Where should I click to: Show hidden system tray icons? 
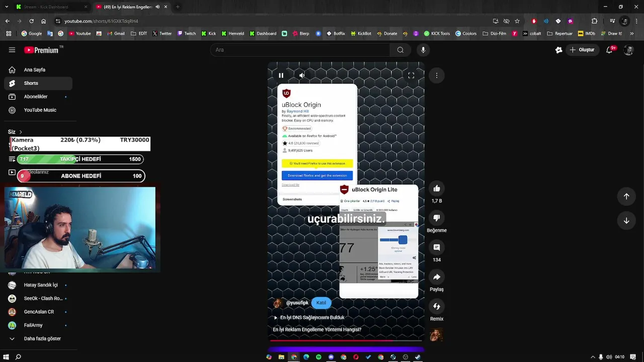pyautogui.click(x=593, y=357)
